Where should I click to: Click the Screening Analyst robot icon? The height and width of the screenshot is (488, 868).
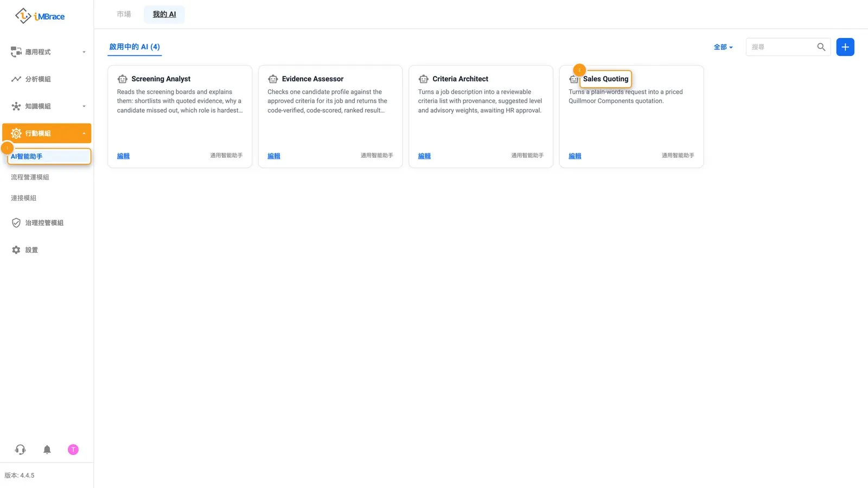point(123,79)
